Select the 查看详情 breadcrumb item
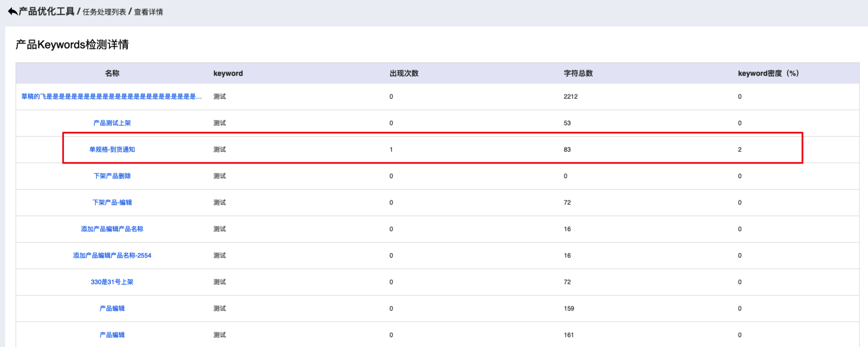This screenshot has height=347, width=868. 149,12
